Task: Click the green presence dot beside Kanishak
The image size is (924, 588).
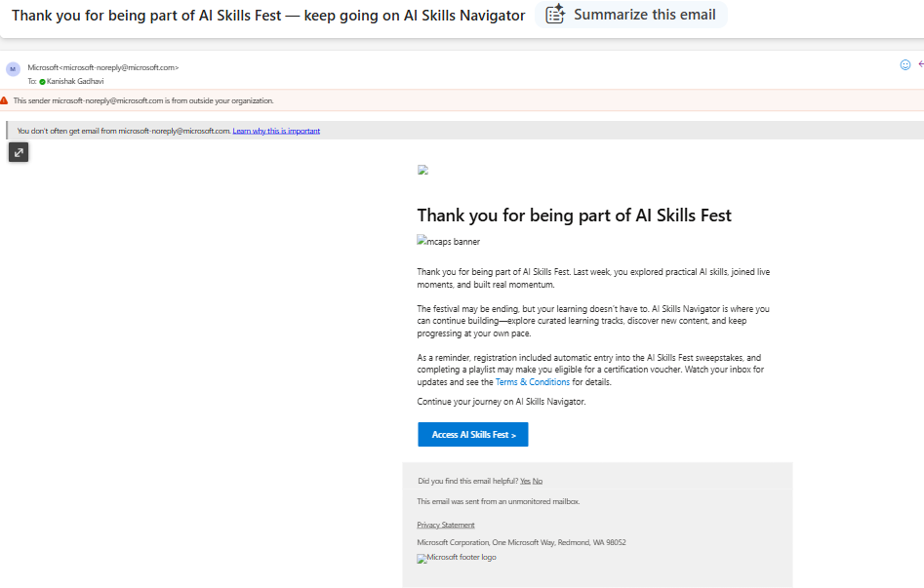Action: [42, 82]
